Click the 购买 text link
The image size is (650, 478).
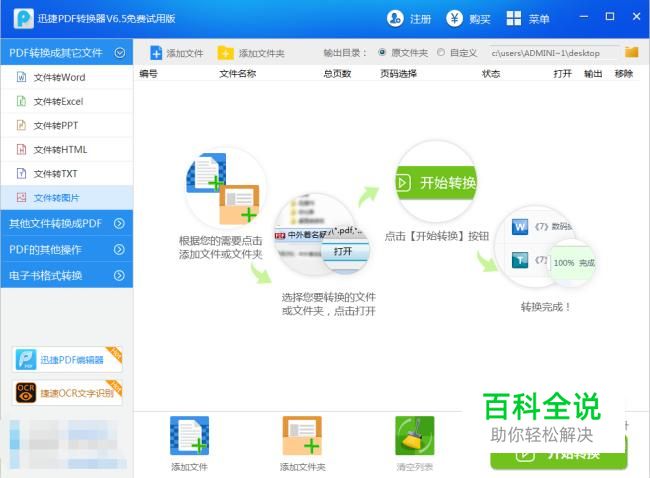click(480, 19)
